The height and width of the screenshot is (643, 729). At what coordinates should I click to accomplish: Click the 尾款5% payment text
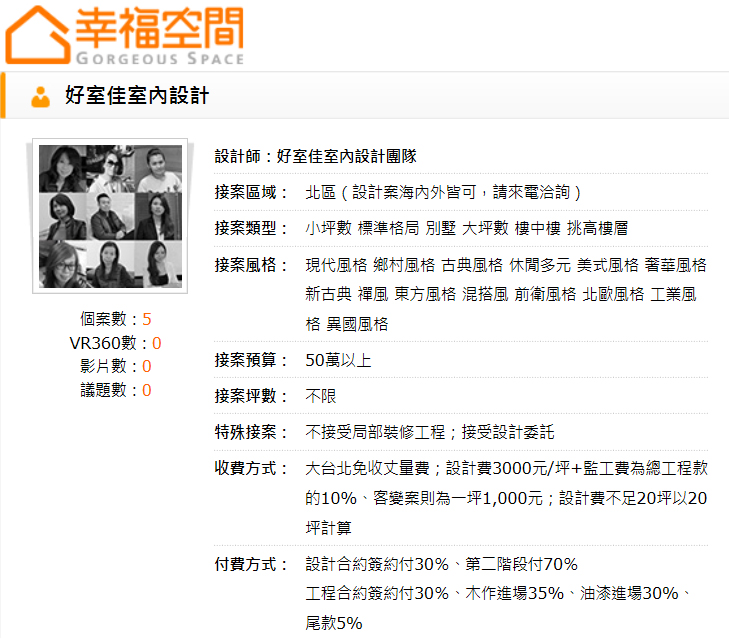[x=334, y=623]
